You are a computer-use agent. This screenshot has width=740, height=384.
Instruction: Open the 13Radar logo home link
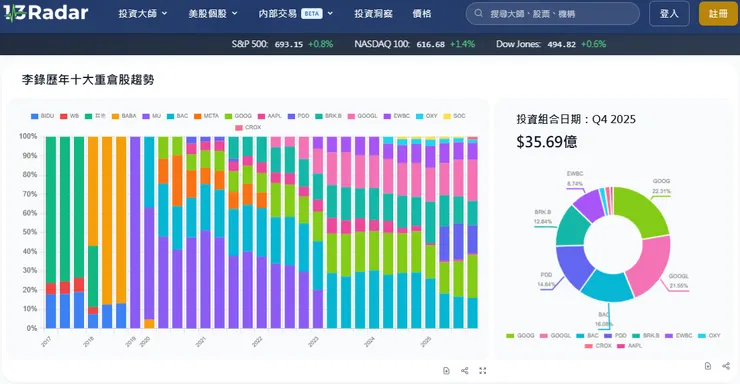(x=46, y=13)
